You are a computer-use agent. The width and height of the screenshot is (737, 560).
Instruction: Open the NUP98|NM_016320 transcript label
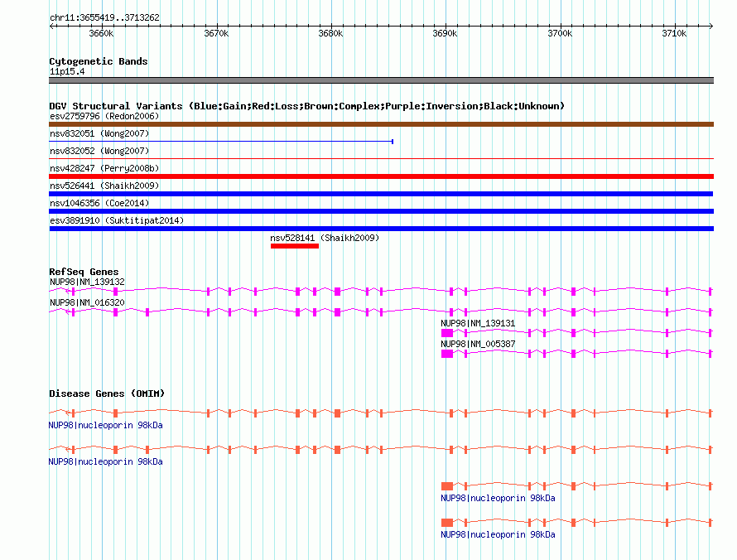pos(88,303)
